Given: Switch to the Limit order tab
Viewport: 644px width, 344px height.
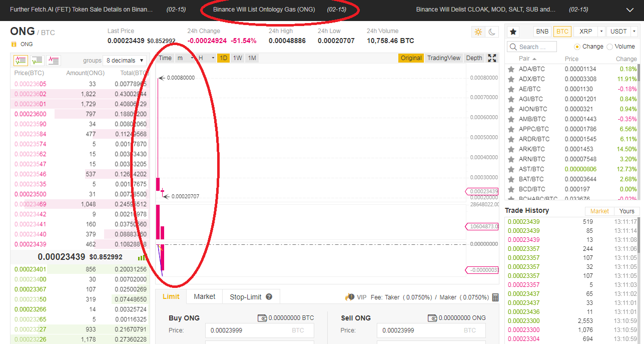Looking at the screenshot, I should point(171,296).
